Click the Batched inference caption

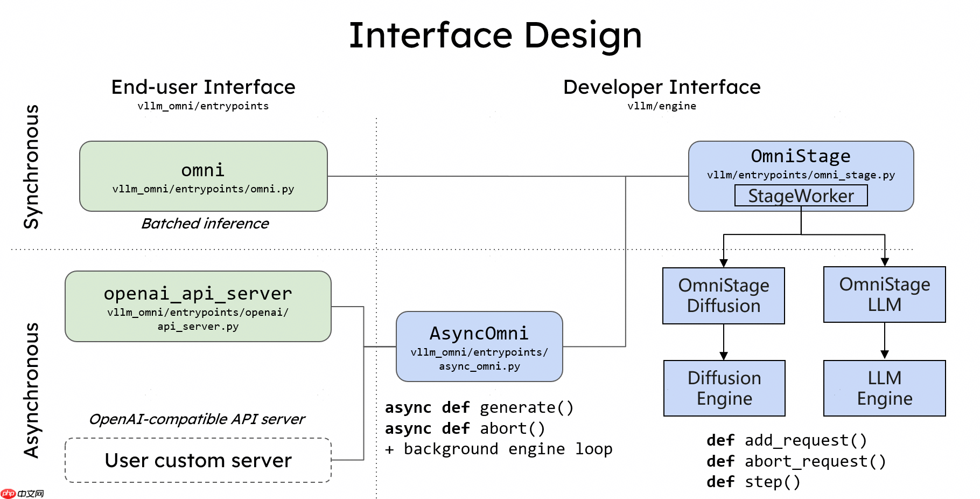(x=205, y=223)
